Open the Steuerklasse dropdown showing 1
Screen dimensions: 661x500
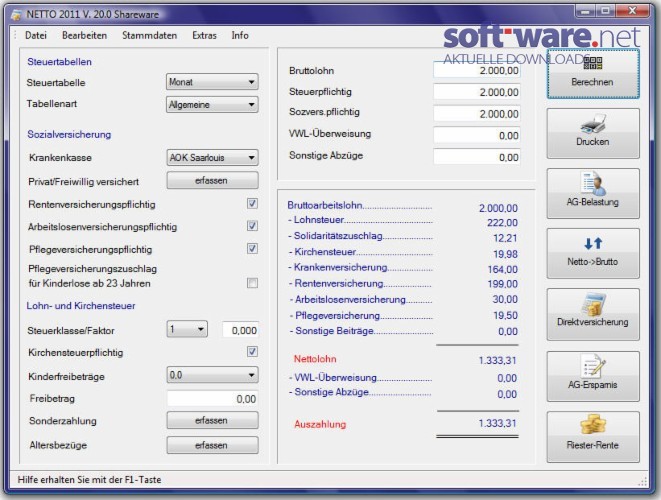pyautogui.click(x=187, y=329)
